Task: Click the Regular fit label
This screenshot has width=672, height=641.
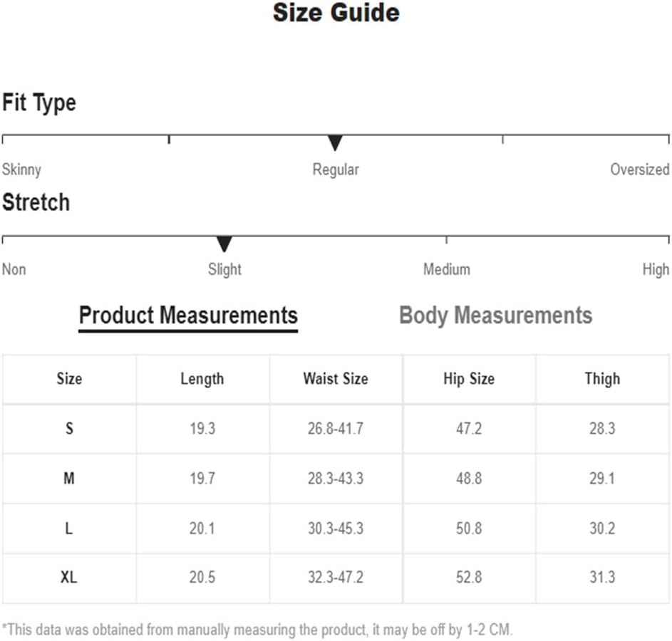Action: point(336,170)
